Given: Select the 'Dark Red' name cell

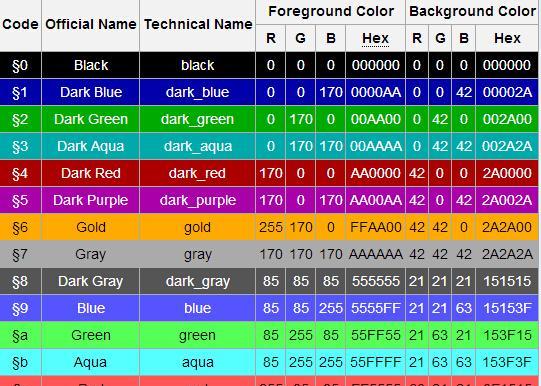Looking at the screenshot, I should [91, 173].
